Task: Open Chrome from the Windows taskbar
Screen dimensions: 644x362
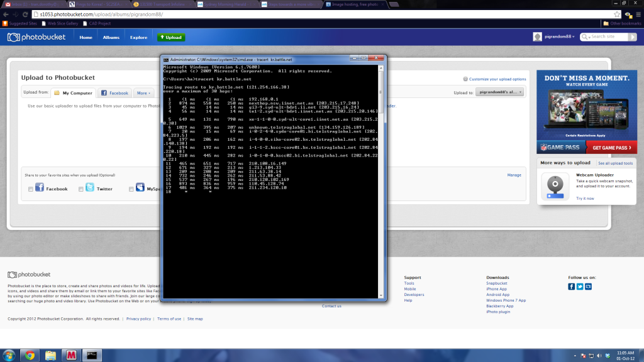Action: [x=29, y=355]
